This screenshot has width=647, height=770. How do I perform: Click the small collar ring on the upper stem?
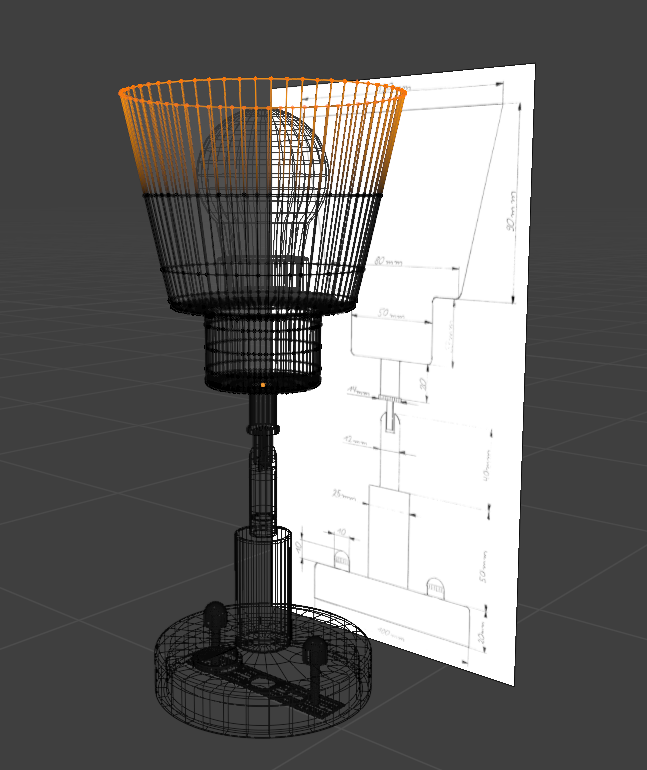(x=262, y=428)
